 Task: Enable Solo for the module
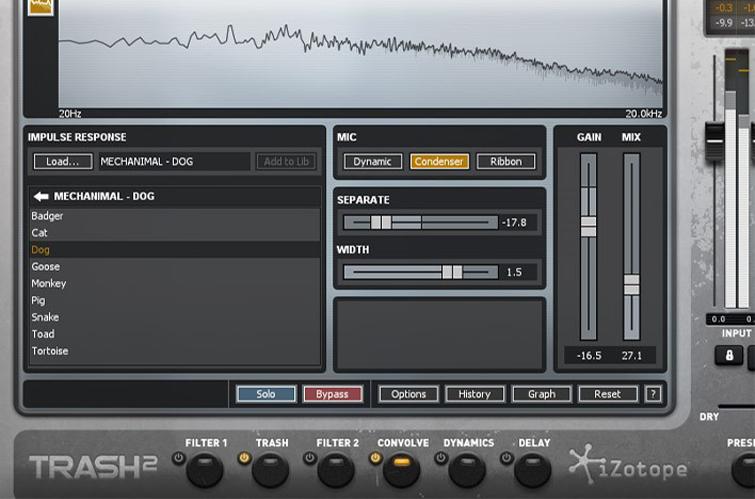coord(266,394)
